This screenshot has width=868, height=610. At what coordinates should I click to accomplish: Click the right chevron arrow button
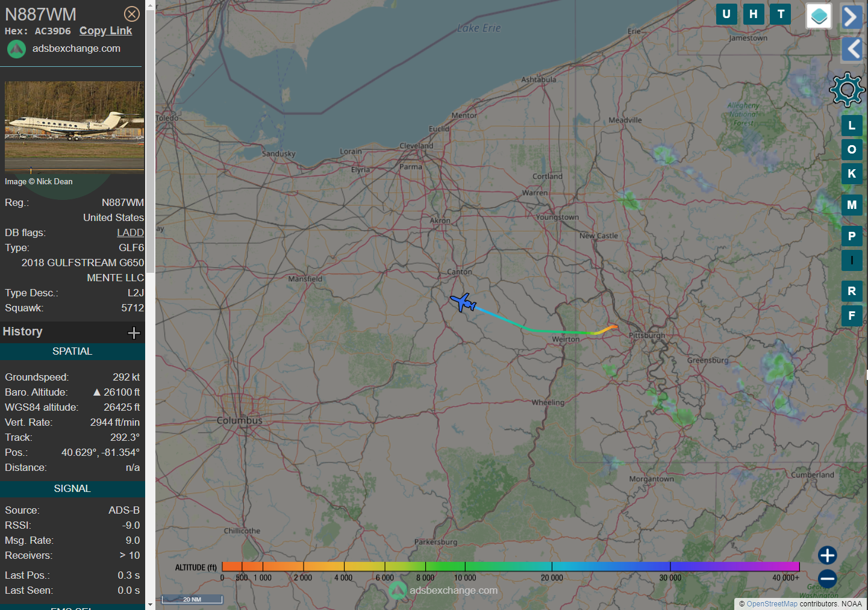coord(852,17)
